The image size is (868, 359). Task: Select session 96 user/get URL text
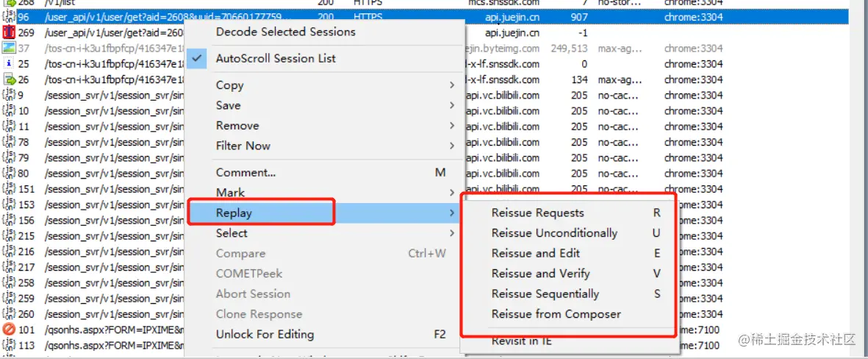[167, 17]
